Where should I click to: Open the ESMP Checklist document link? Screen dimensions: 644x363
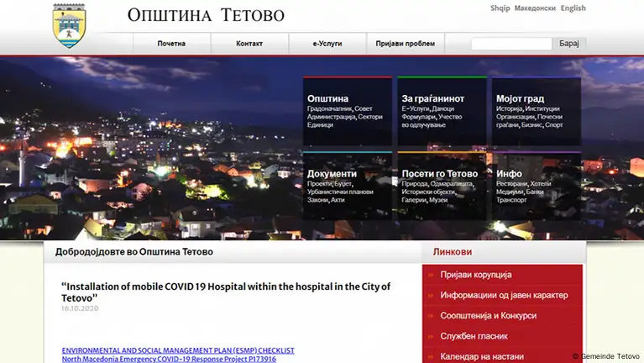(x=178, y=350)
